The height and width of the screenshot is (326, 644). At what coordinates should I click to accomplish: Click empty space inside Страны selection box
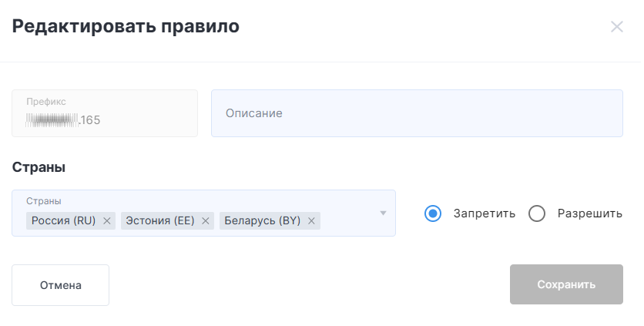coord(351,221)
